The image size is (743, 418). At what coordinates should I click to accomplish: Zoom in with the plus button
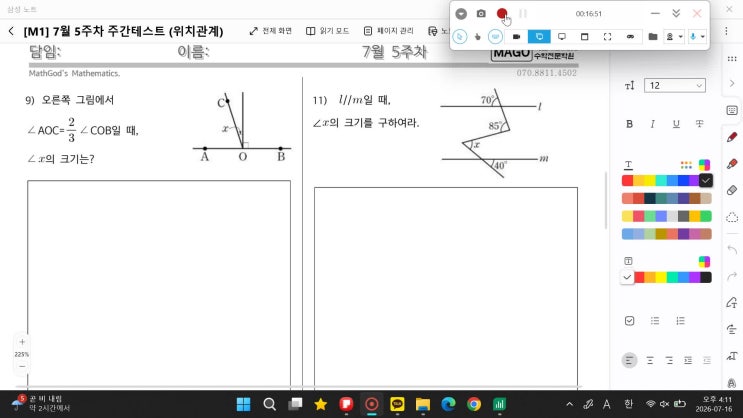[22, 342]
